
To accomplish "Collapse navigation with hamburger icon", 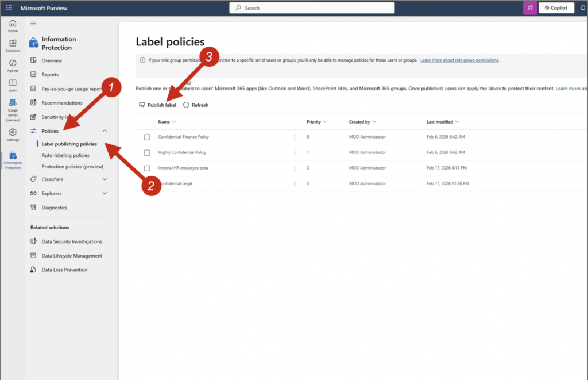I will pos(33,23).
